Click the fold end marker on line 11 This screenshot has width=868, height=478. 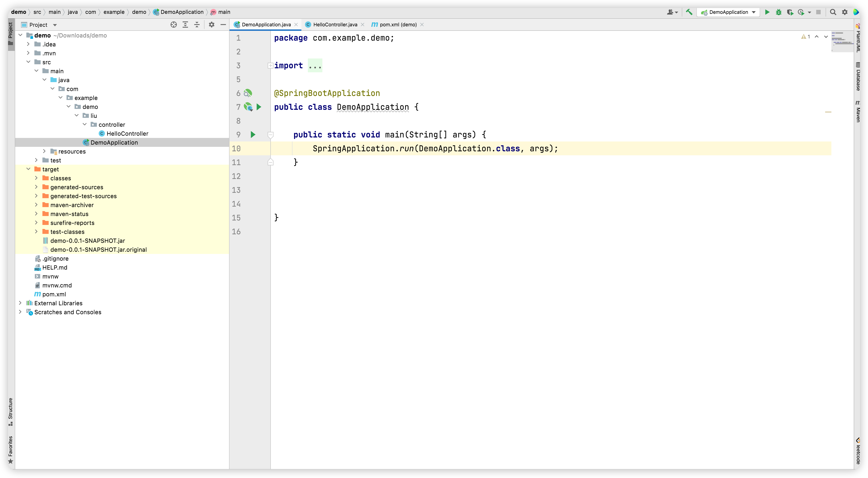270,162
